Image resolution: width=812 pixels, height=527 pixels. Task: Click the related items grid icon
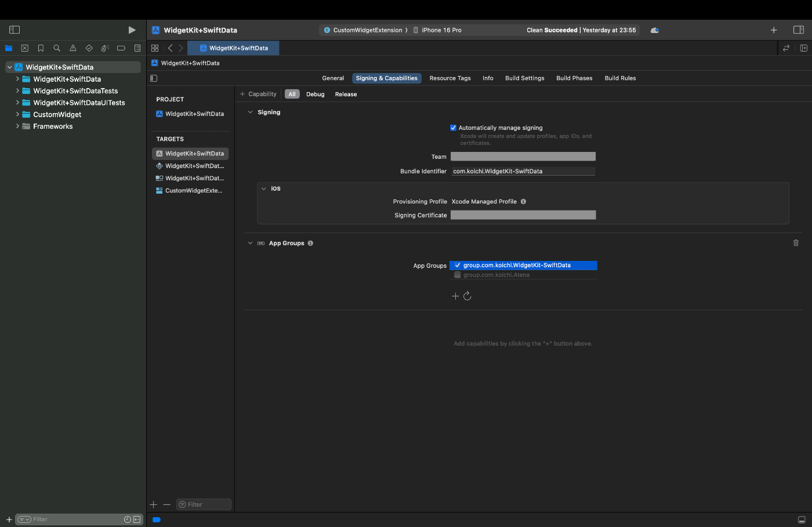155,48
